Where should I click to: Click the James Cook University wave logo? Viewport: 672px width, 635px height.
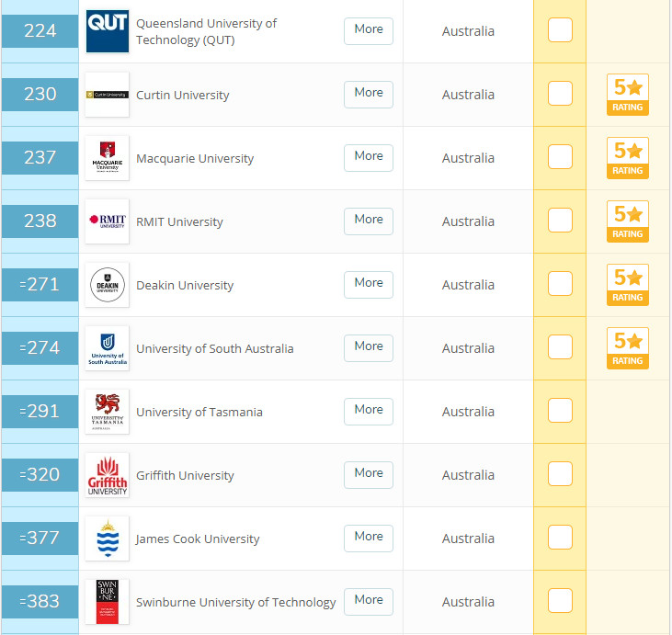pos(108,539)
